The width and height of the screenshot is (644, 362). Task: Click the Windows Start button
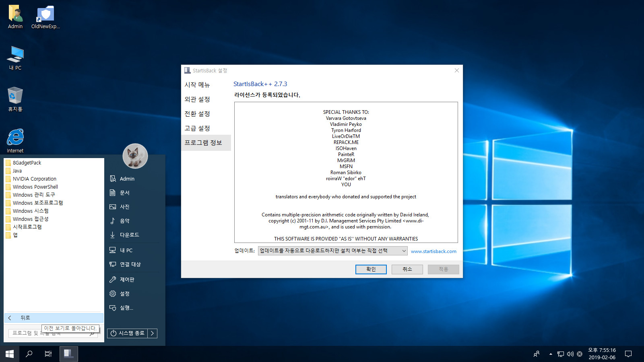click(x=10, y=354)
